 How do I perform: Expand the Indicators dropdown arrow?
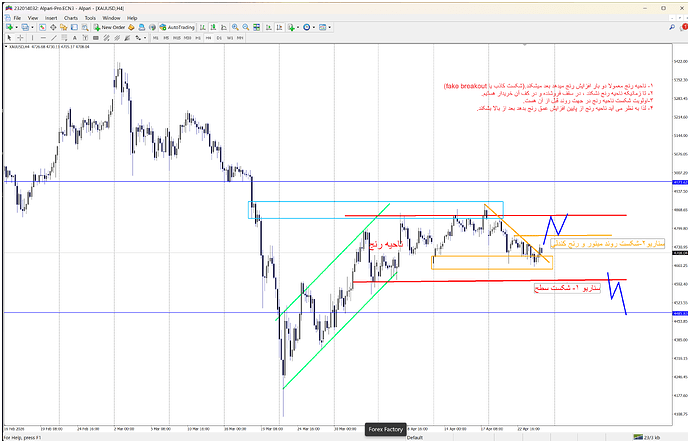click(298, 27)
